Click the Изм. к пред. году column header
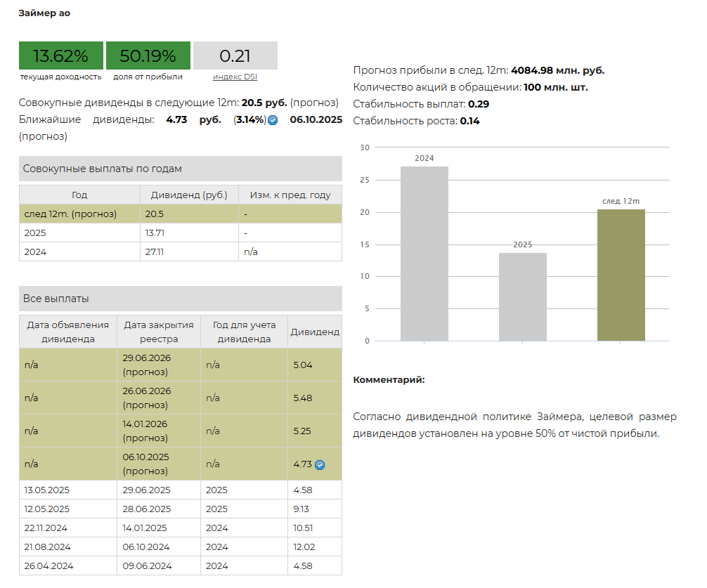This screenshot has width=707, height=588. tap(290, 195)
